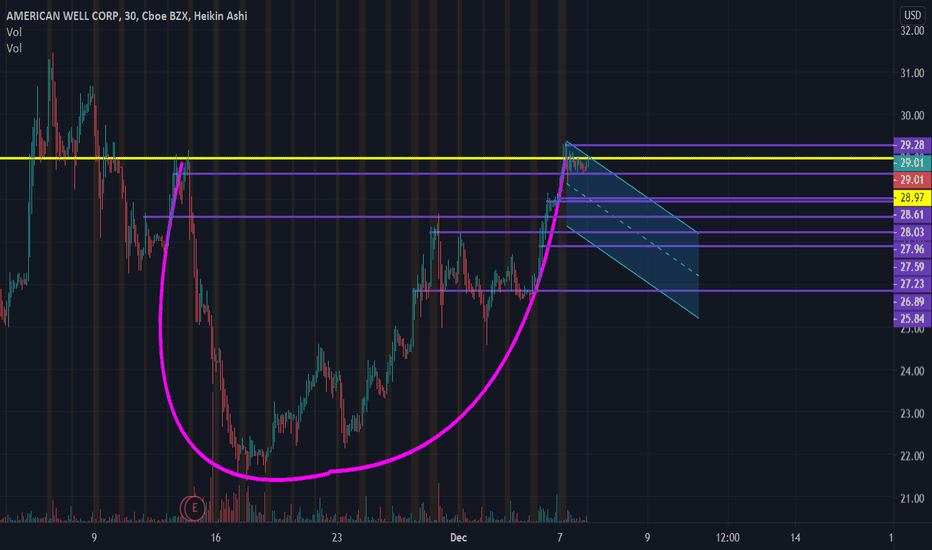
Task: Click the 27.96 price label
Action: (912, 249)
